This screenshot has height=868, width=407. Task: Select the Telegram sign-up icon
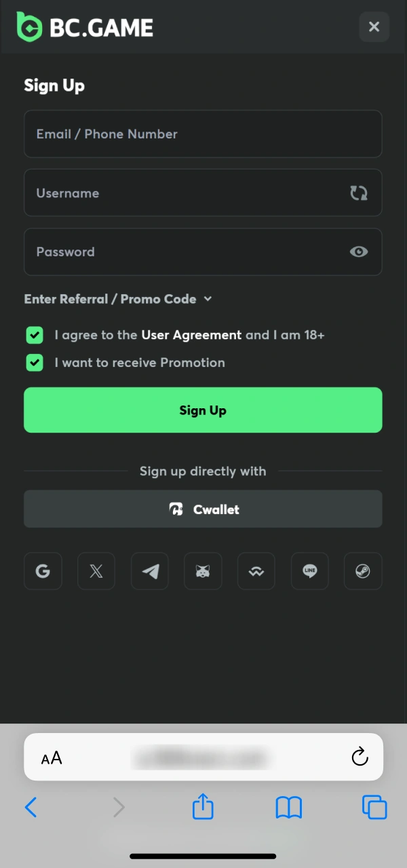click(x=149, y=571)
